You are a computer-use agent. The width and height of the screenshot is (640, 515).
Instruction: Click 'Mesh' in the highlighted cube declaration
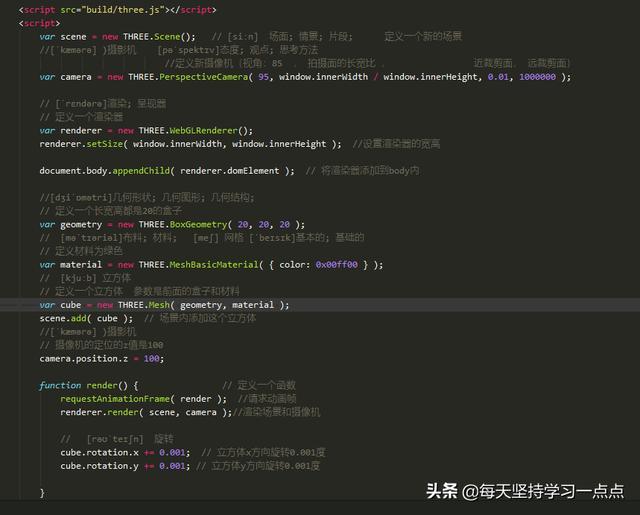(159, 305)
